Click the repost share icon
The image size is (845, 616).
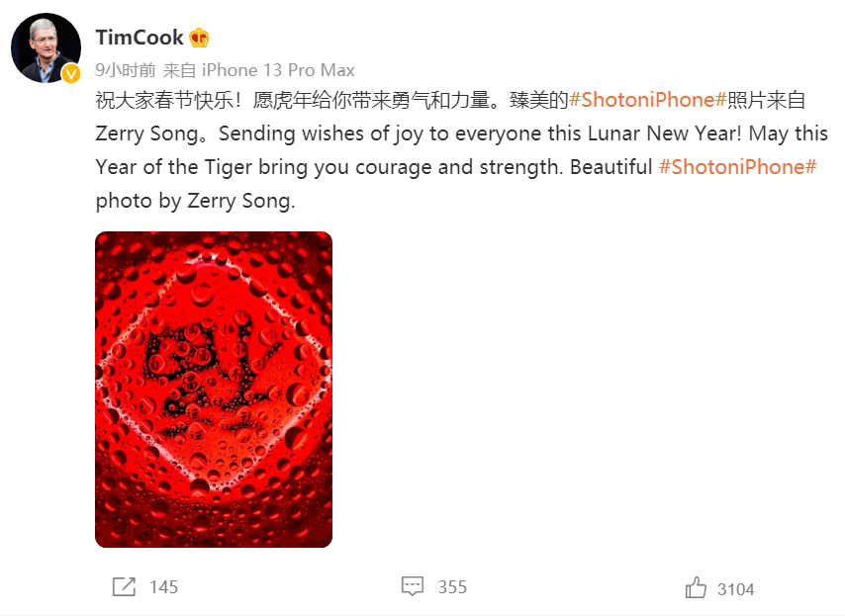point(124,587)
